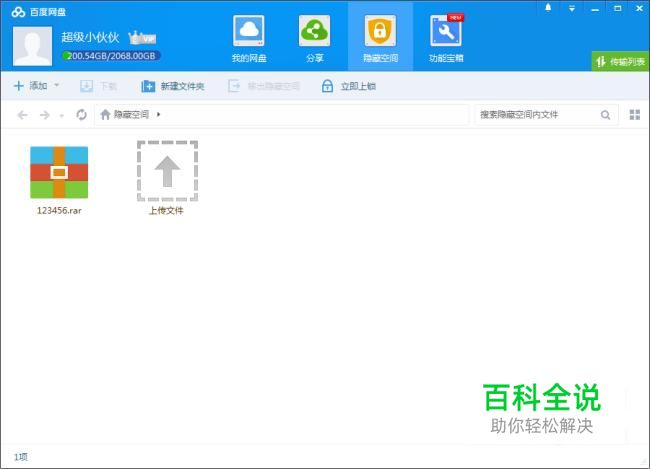The width and height of the screenshot is (650, 469).
Task: Click the greyed-out move-out-of-hidden-space button
Action: pyautogui.click(x=264, y=86)
